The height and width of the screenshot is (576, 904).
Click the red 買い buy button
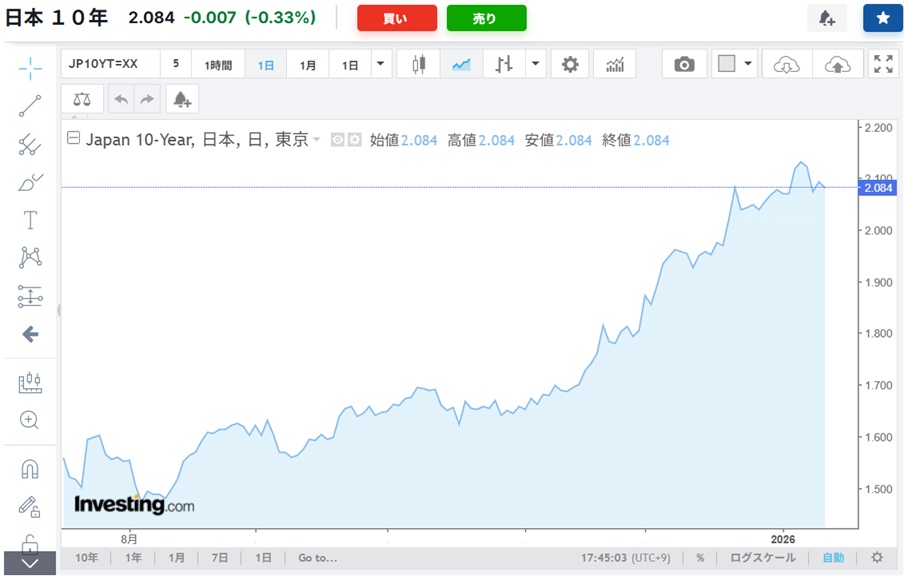396,18
